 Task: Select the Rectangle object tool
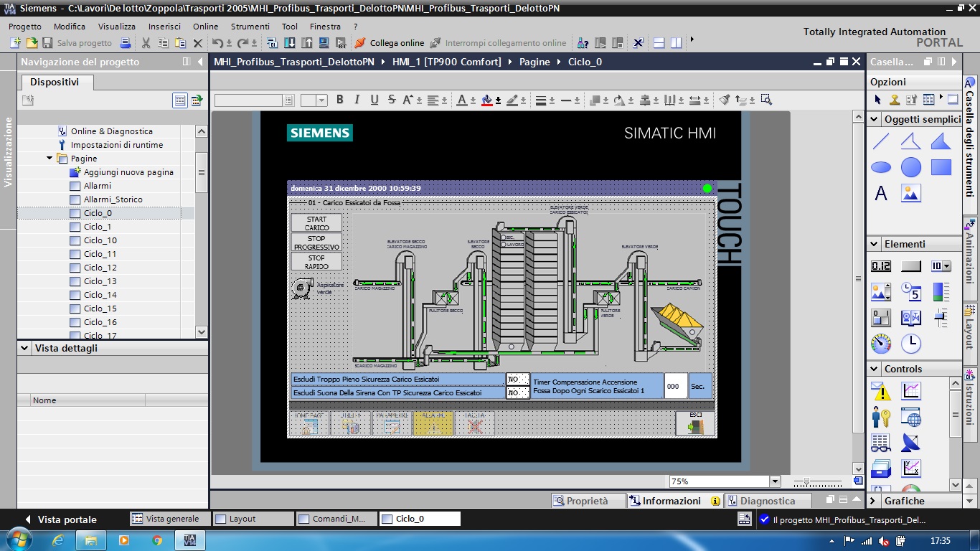pos(941,167)
